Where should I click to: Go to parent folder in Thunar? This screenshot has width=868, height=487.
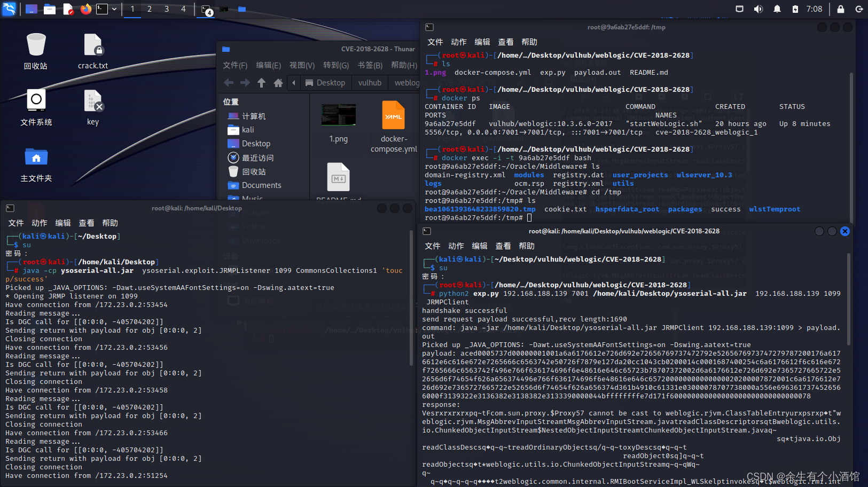click(x=261, y=83)
